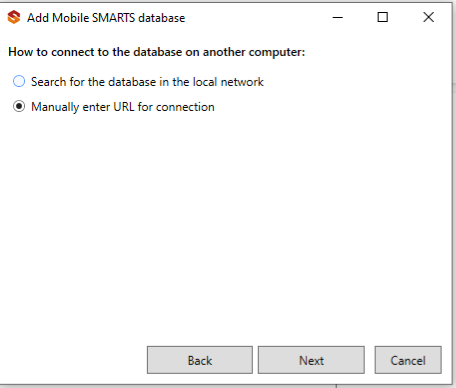Screen dimensions: 456x388
Task: Click the Mobile SMARTS app logo icon
Action: coord(14,17)
